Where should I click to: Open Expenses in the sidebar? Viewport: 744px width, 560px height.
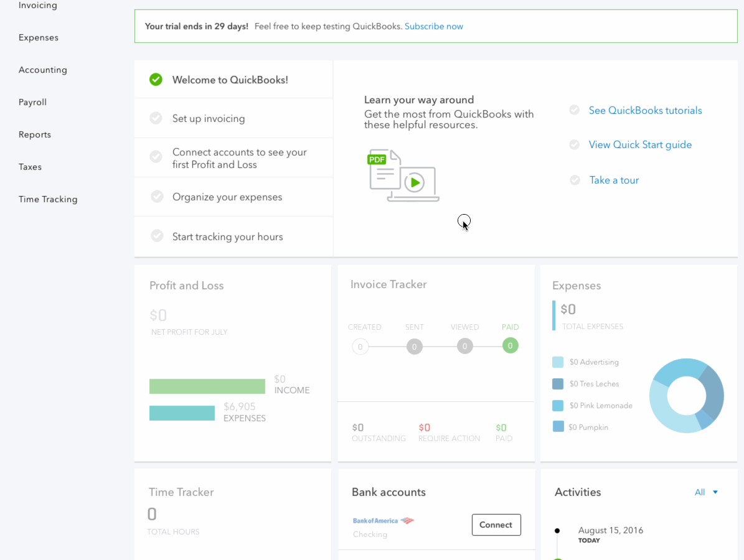[x=39, y=37]
